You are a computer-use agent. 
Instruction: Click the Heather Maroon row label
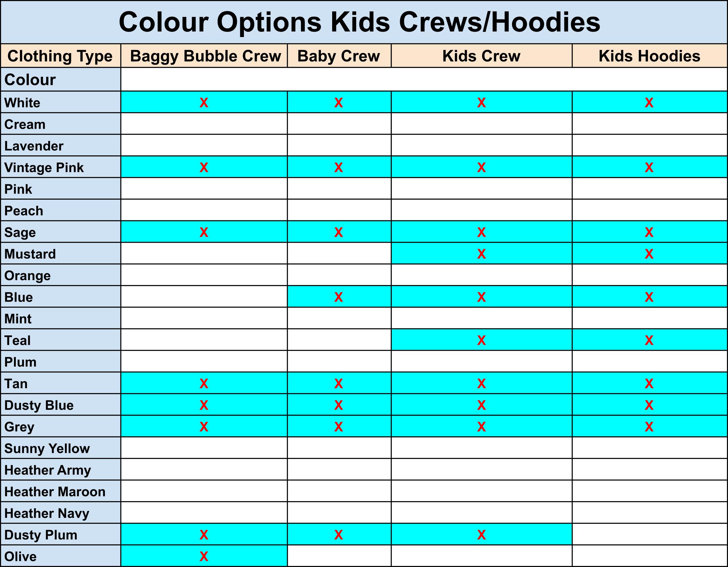(x=55, y=492)
